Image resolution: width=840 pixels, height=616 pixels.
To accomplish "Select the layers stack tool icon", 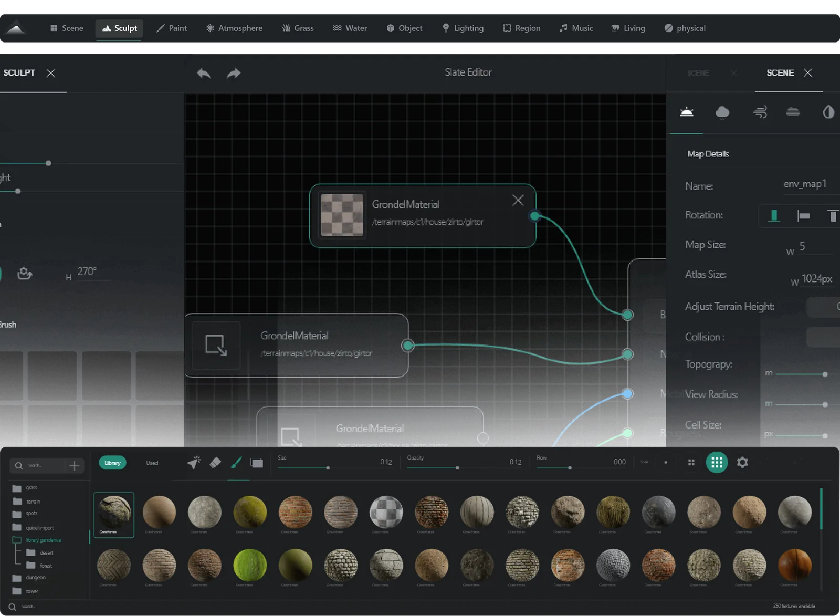I will (257, 463).
